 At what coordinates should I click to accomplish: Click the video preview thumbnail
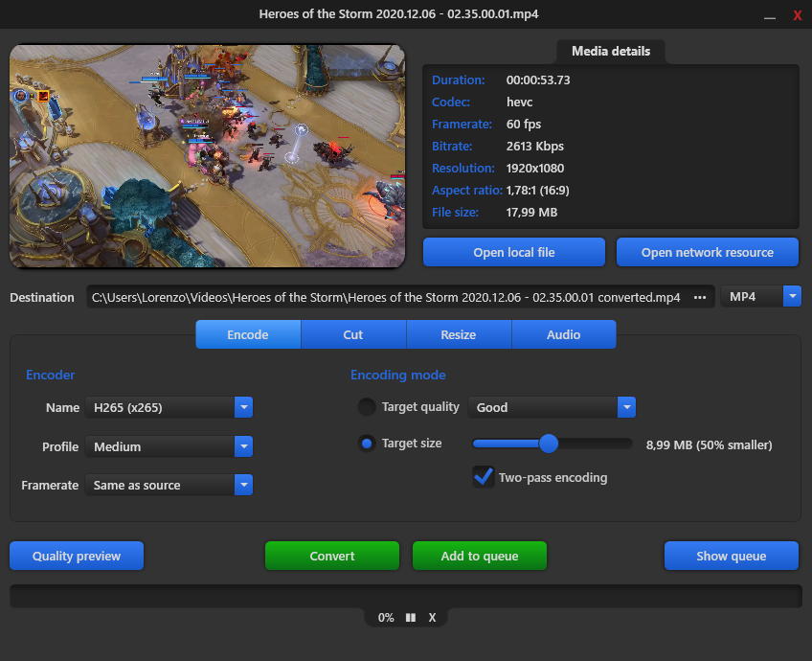[208, 156]
